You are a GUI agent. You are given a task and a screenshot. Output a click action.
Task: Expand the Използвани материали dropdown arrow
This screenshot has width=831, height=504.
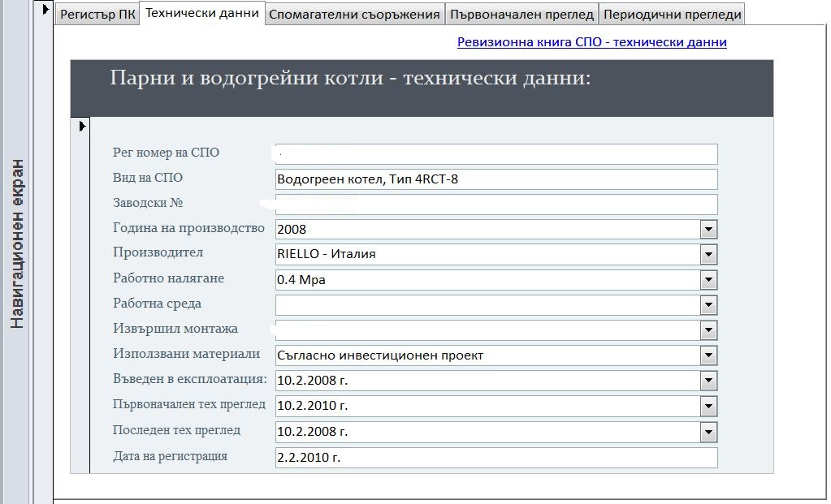(708, 355)
